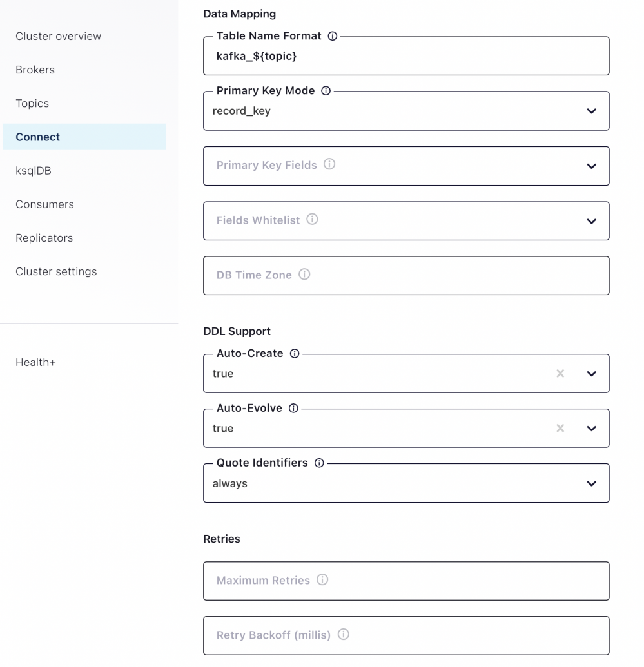Open Cluster settings page
Screen dimensions: 644x667
[56, 271]
